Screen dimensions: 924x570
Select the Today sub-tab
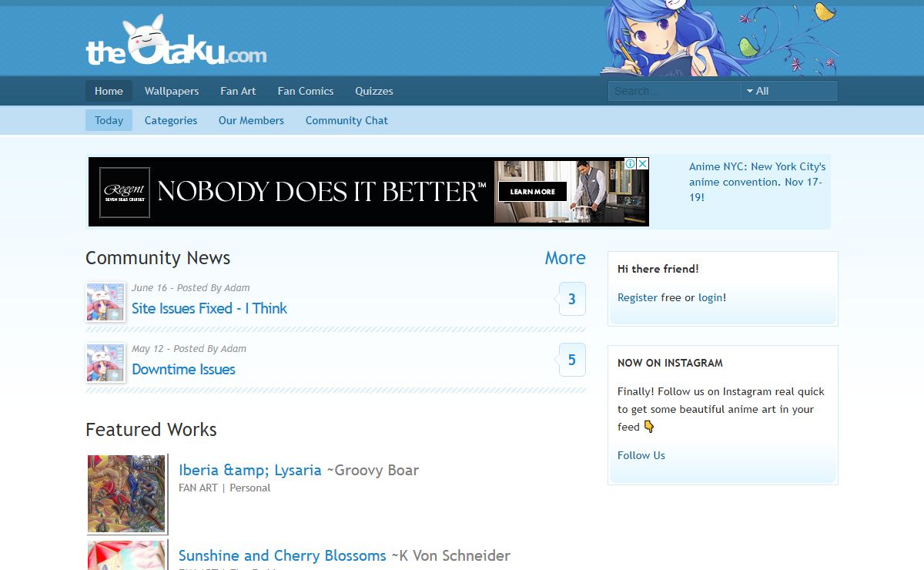(x=109, y=120)
